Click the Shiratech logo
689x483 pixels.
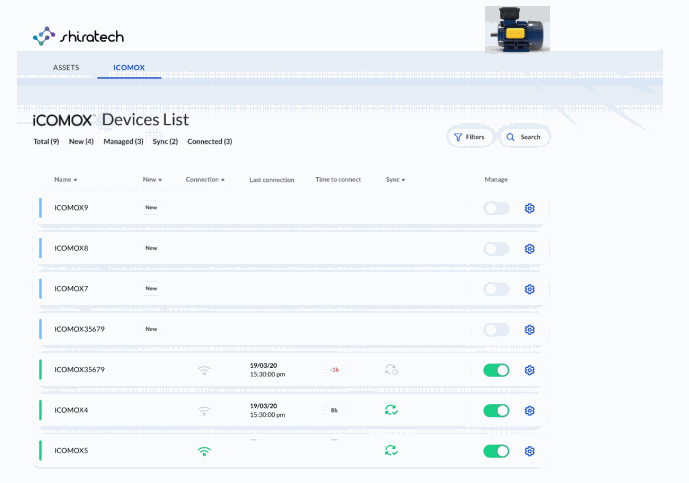pyautogui.click(x=78, y=36)
